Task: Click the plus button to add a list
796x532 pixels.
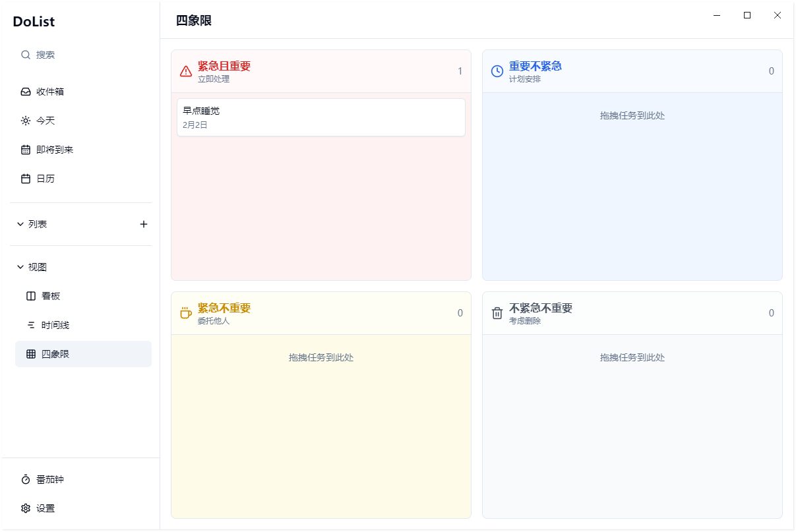Action: 144,223
